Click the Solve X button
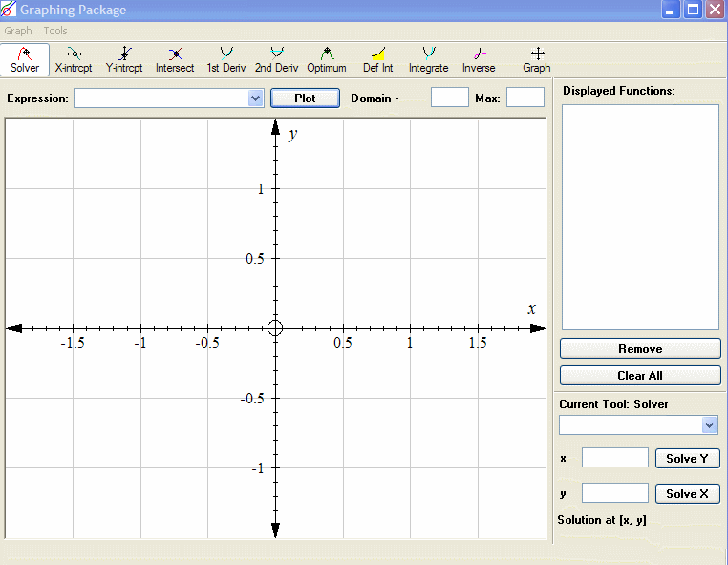This screenshot has width=728, height=565. pyautogui.click(x=688, y=493)
